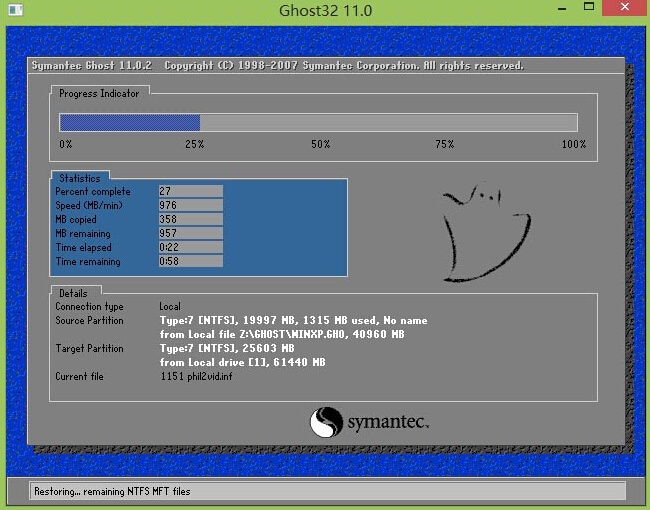Click the Time elapsed value 0:22
This screenshot has width=650, height=510.
coord(191,248)
